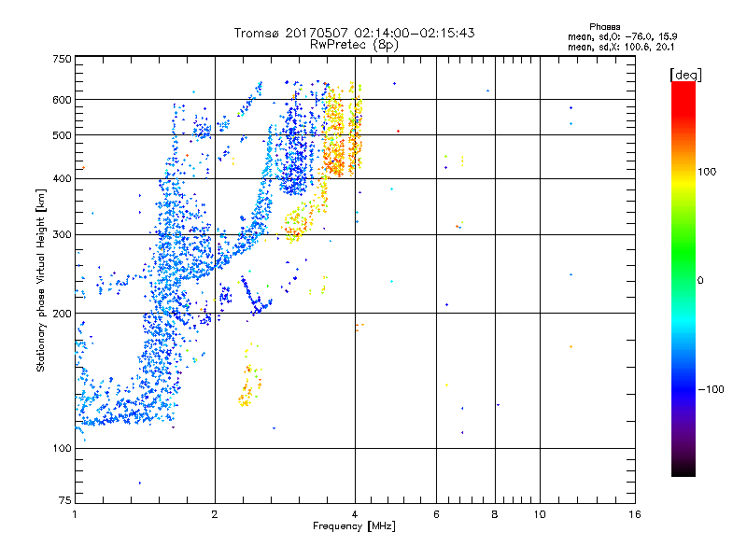This screenshot has height=560, width=747.
Task: Click the 'mean, sd,O: -76.0, 15.9' line
Action: click(622, 36)
